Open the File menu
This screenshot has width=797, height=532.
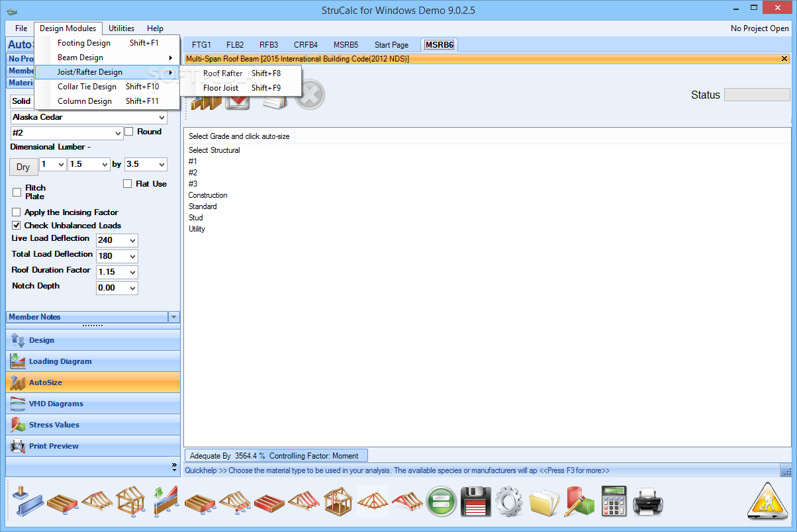click(x=21, y=28)
